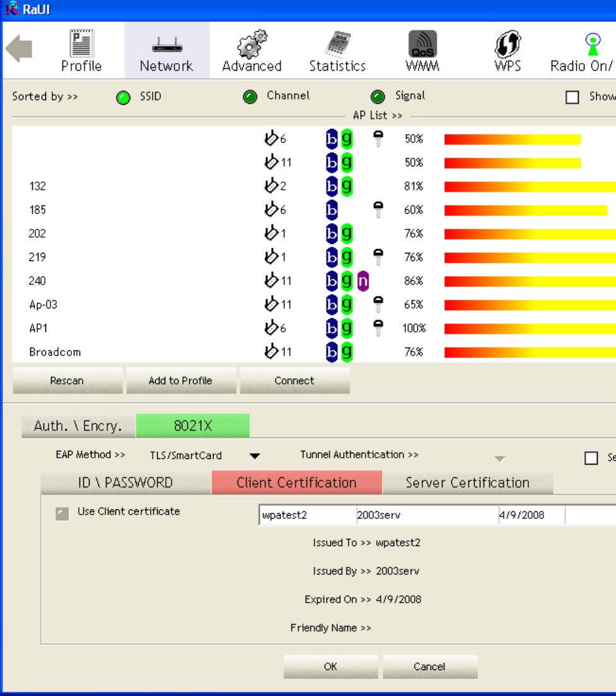Switch to the ID \ PASSWORD tab
Image resolution: width=616 pixels, height=696 pixels.
(x=125, y=483)
